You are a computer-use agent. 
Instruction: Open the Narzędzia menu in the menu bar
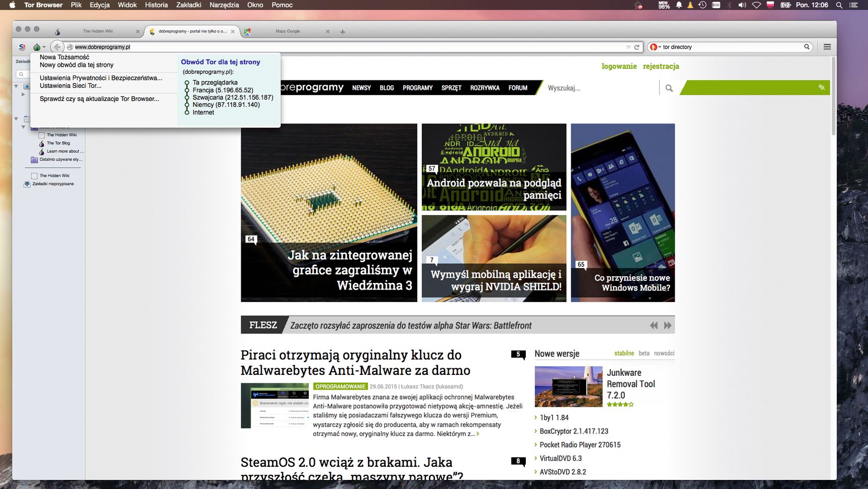click(224, 5)
